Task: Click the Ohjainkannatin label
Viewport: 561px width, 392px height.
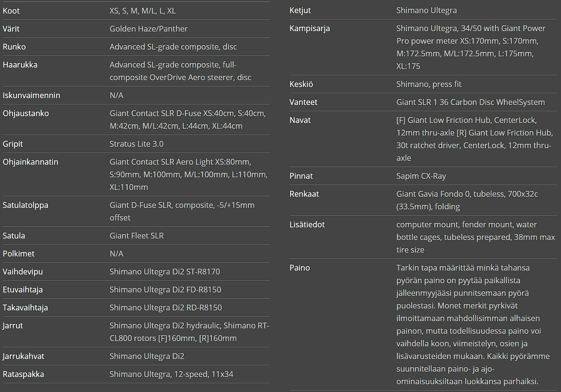Action: click(x=30, y=162)
